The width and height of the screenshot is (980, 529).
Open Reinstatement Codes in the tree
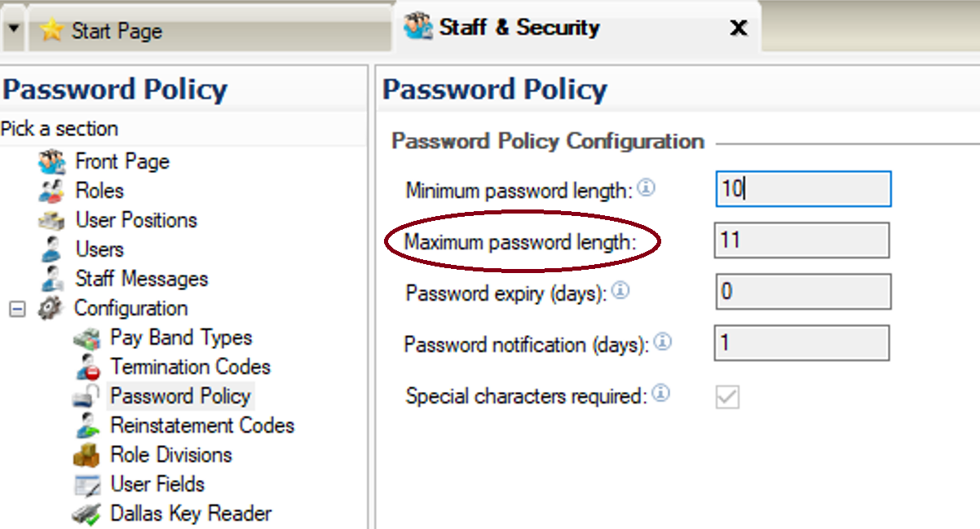[x=202, y=425]
